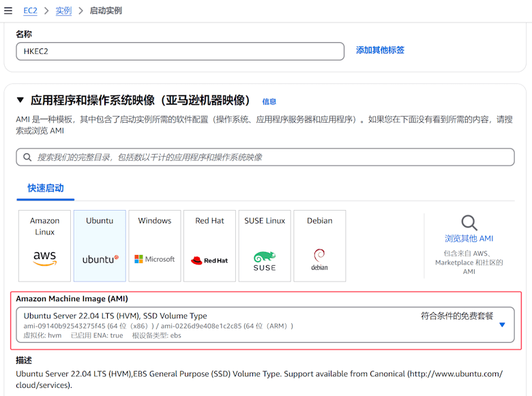Screen dimensions: 532x396
Task: Open the hamburger navigation menu
Action: tap(8, 11)
